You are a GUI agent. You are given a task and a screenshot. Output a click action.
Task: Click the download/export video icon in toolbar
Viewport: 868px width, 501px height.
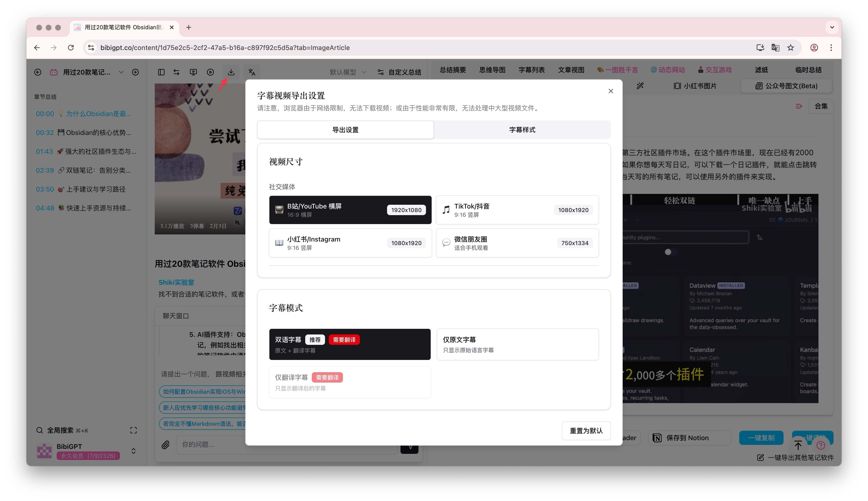click(231, 72)
